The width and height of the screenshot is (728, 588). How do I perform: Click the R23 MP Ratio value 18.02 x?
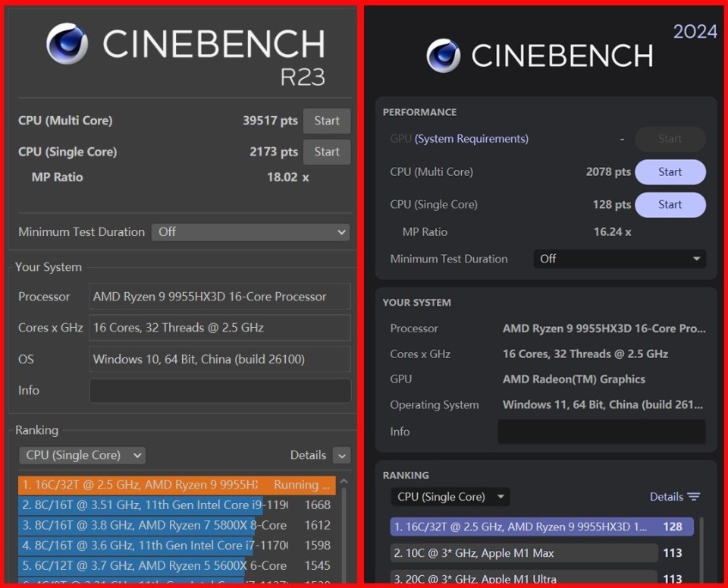288,178
